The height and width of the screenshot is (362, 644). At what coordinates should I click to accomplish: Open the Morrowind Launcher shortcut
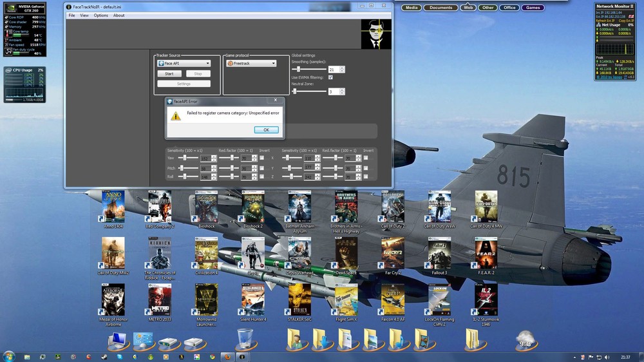tap(206, 305)
